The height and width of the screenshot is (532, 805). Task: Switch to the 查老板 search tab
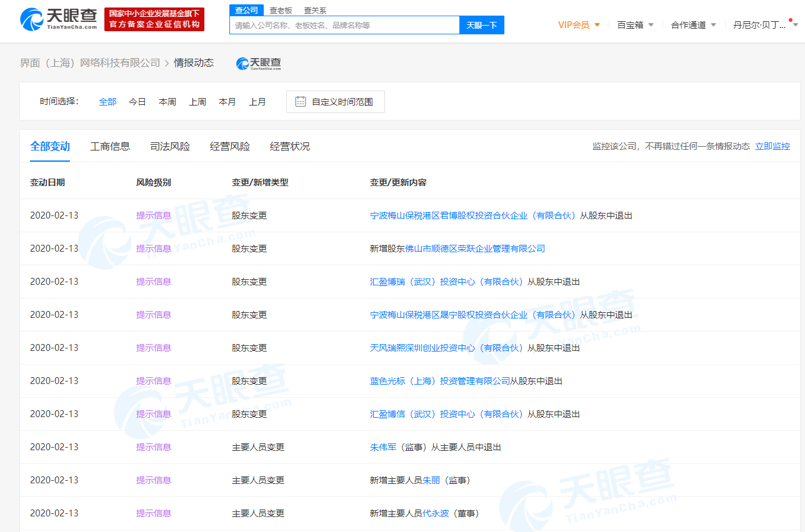coord(281,10)
